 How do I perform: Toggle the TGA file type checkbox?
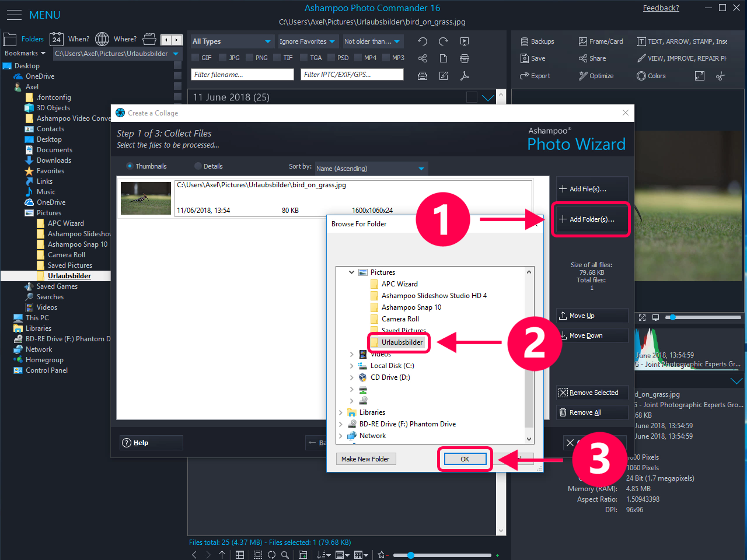(x=304, y=58)
